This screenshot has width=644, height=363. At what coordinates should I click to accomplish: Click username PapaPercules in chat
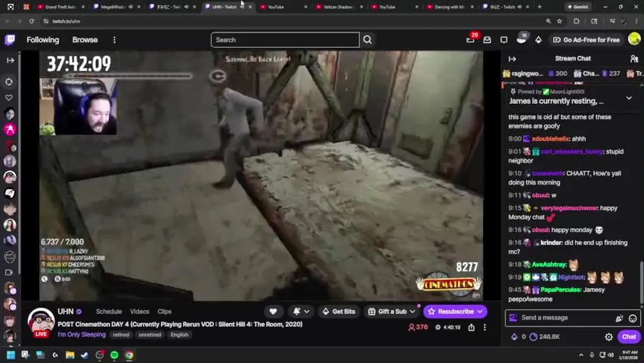(561, 290)
